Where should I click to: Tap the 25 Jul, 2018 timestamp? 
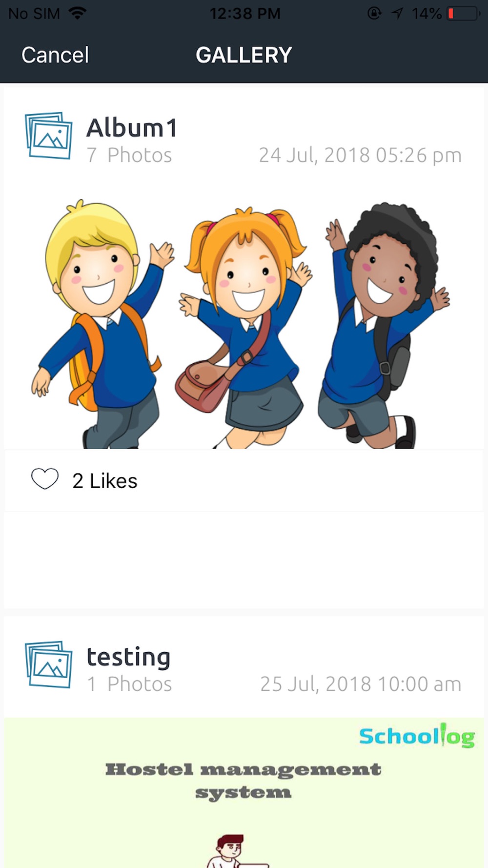(x=361, y=684)
